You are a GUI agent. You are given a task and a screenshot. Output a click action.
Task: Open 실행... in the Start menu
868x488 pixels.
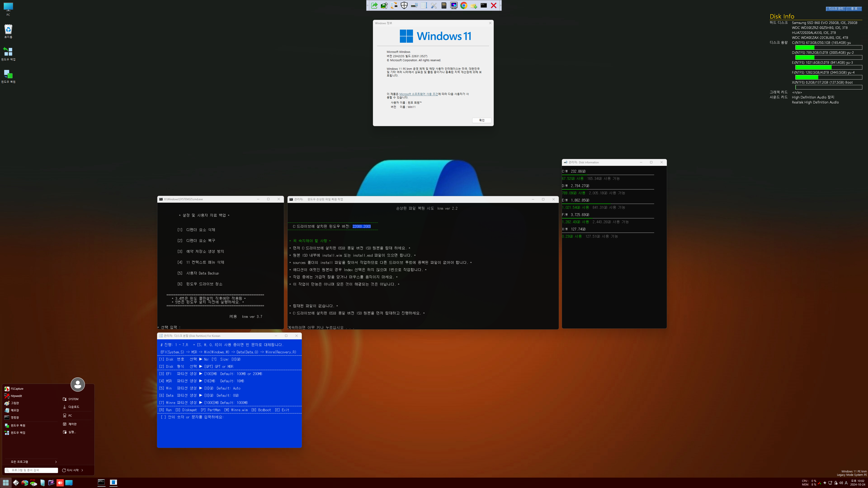click(x=69, y=432)
